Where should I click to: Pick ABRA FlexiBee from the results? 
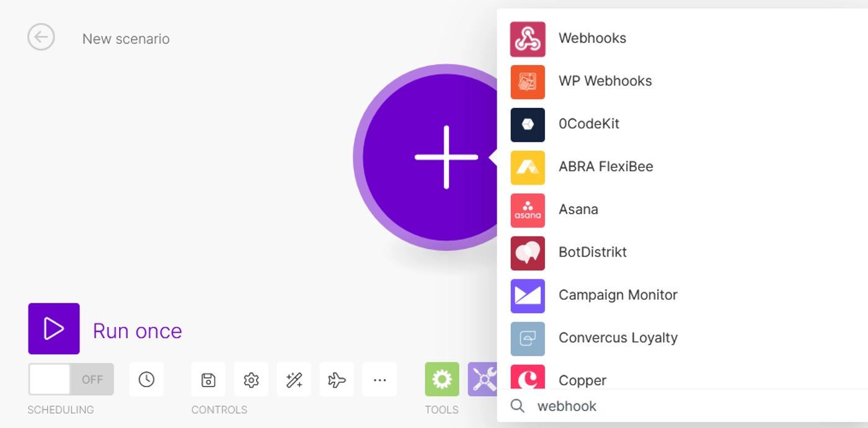point(605,167)
